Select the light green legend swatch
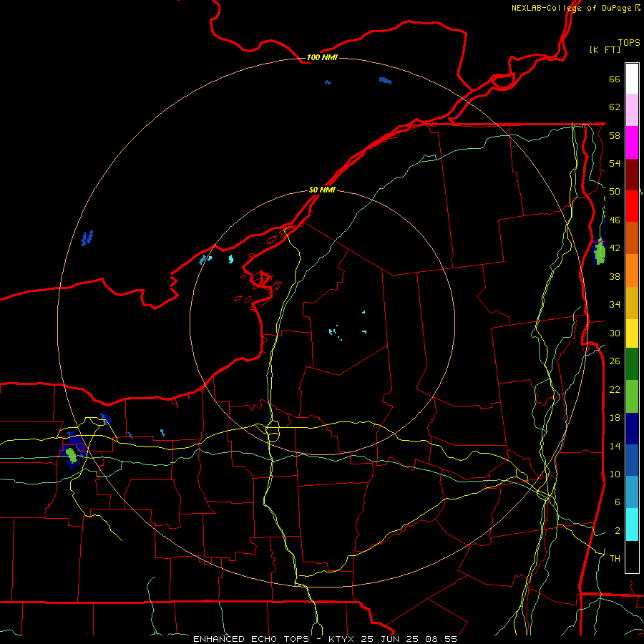The width and height of the screenshot is (644, 644). 632,396
